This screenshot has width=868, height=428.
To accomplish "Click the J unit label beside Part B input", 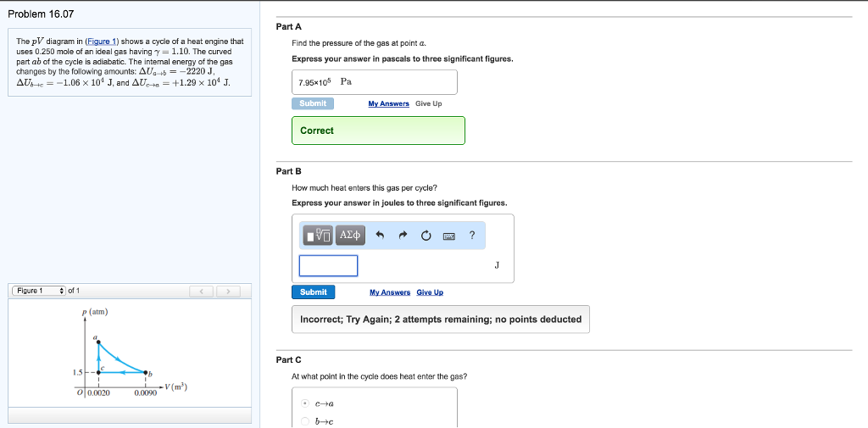I will (x=497, y=265).
